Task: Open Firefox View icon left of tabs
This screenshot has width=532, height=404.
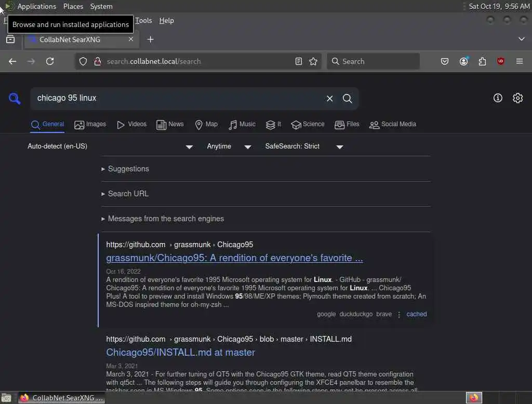Action: [x=10, y=39]
